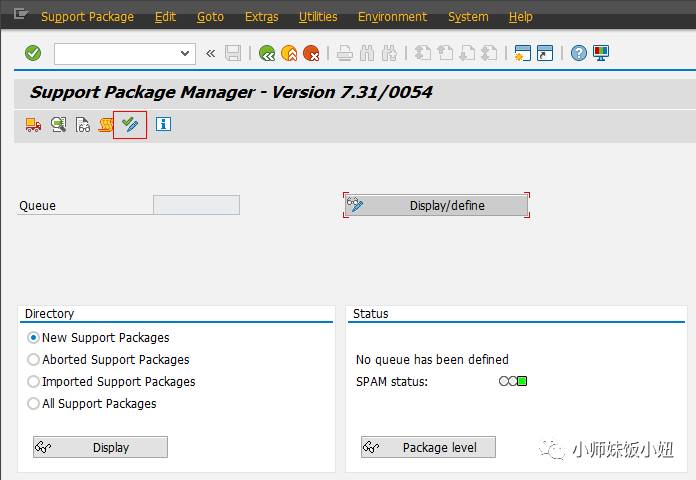Open the System menu
This screenshot has height=480, width=696.
pyautogui.click(x=468, y=16)
